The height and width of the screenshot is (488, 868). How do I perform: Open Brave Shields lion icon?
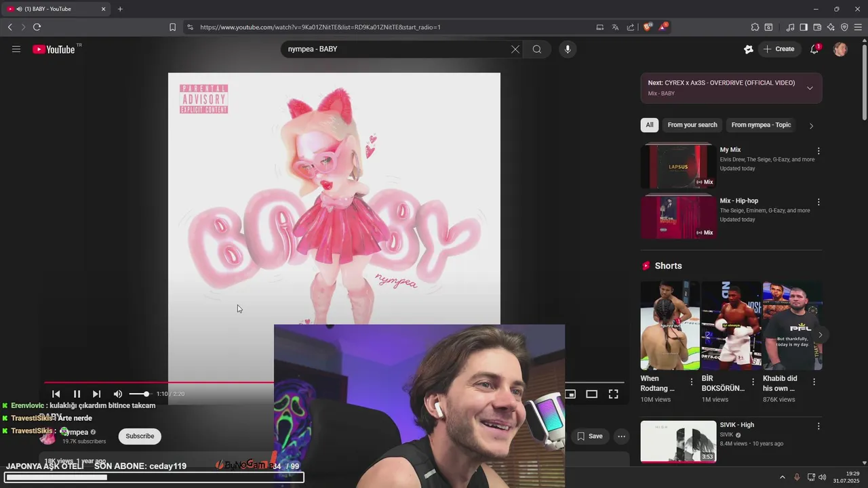pyautogui.click(x=648, y=26)
